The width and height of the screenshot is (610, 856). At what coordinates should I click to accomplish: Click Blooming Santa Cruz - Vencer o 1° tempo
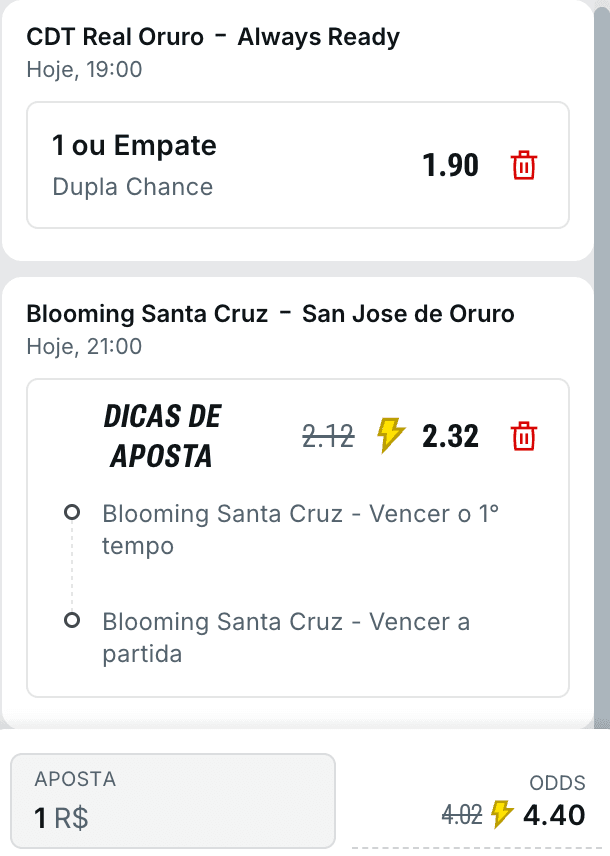pos(300,529)
